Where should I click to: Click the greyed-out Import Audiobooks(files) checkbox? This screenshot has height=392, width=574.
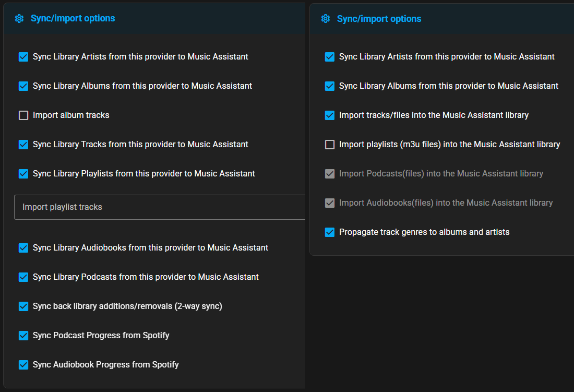click(330, 203)
